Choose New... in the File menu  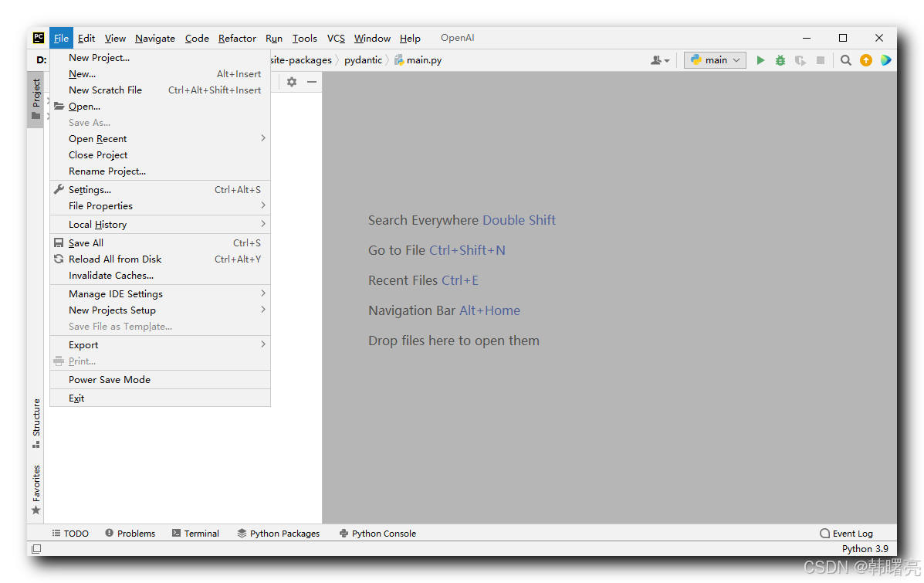(x=161, y=73)
